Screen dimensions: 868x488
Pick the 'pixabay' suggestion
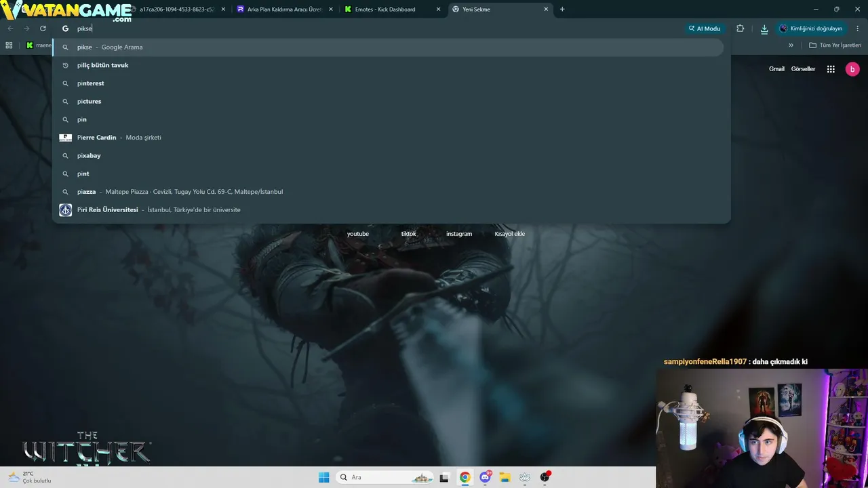click(388, 156)
